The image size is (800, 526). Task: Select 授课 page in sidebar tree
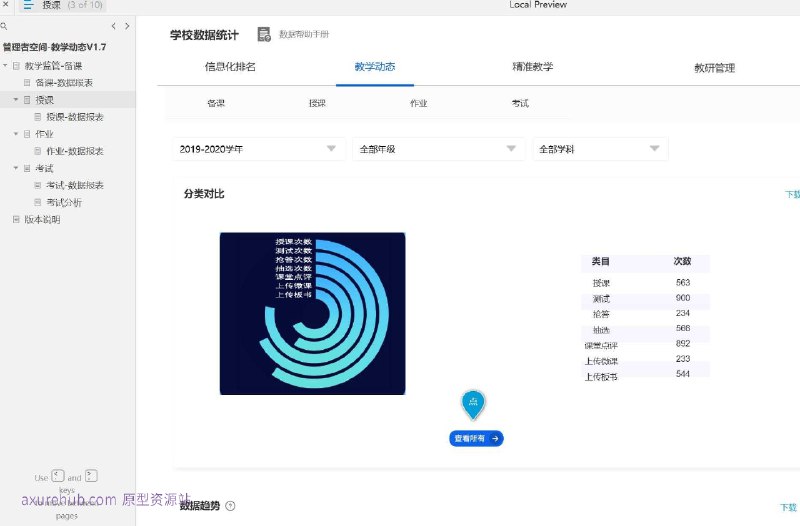pyautogui.click(x=44, y=100)
